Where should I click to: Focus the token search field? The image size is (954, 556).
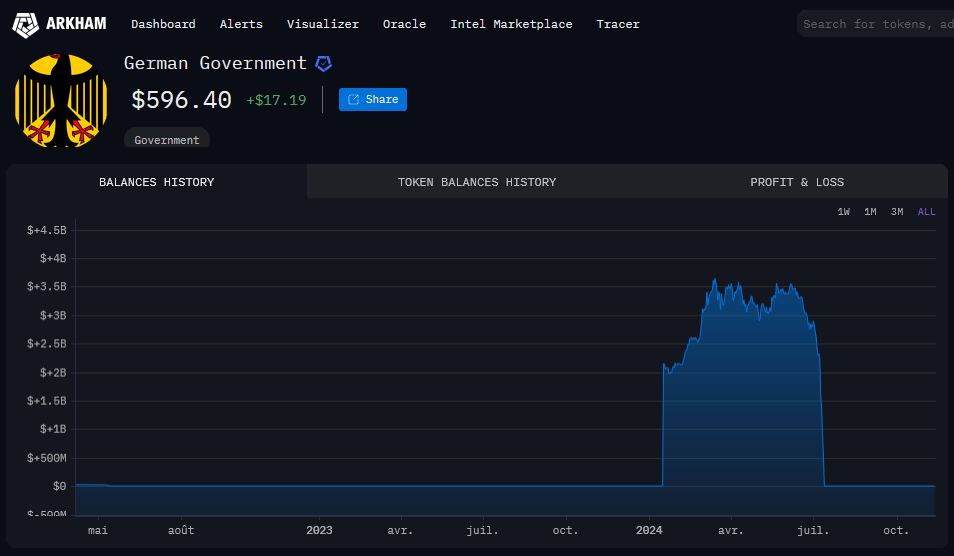[x=876, y=24]
